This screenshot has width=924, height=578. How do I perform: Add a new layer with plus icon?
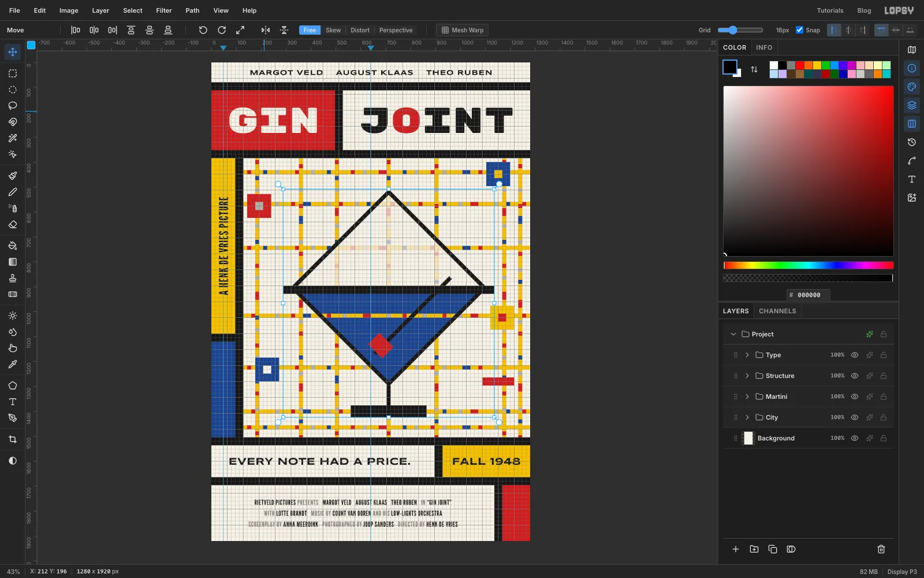[736, 549]
